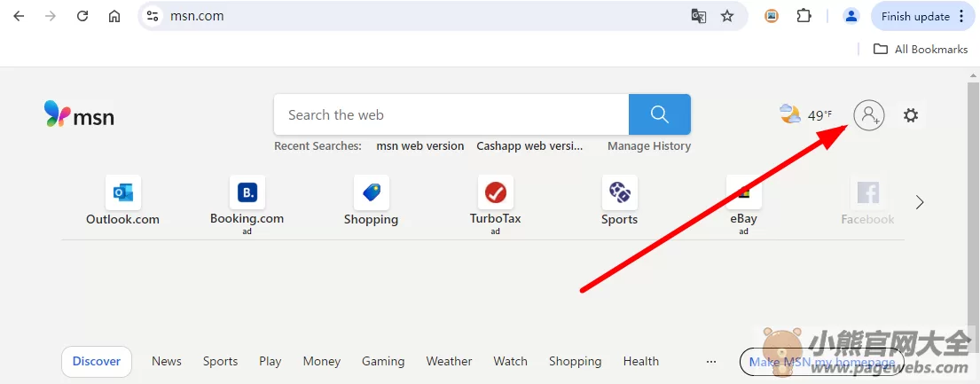
Task: Switch to the Gaming tab
Action: tap(383, 362)
